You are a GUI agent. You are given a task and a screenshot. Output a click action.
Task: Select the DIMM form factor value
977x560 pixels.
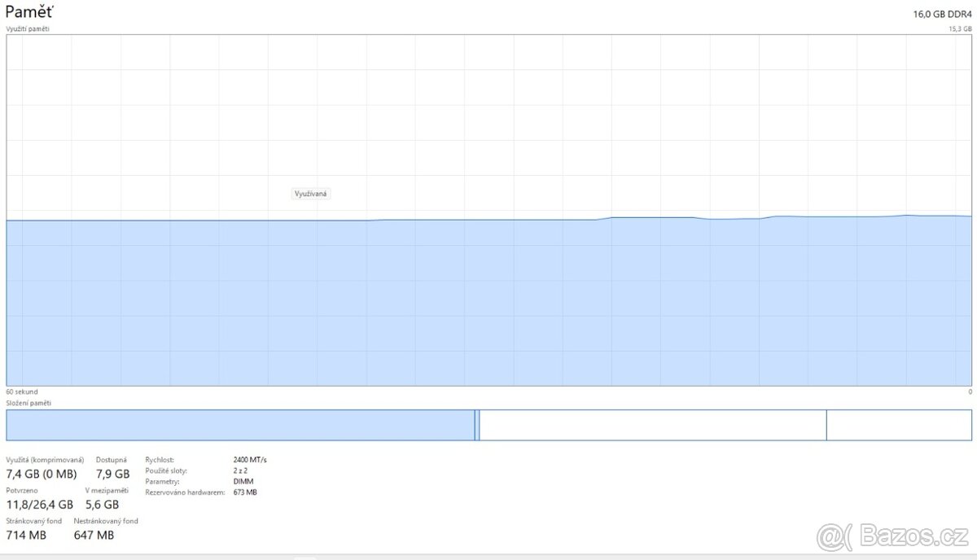pos(242,481)
